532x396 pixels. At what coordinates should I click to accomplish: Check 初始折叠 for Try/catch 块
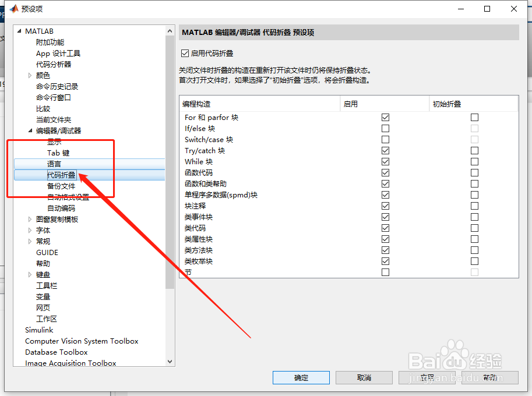[x=474, y=150]
